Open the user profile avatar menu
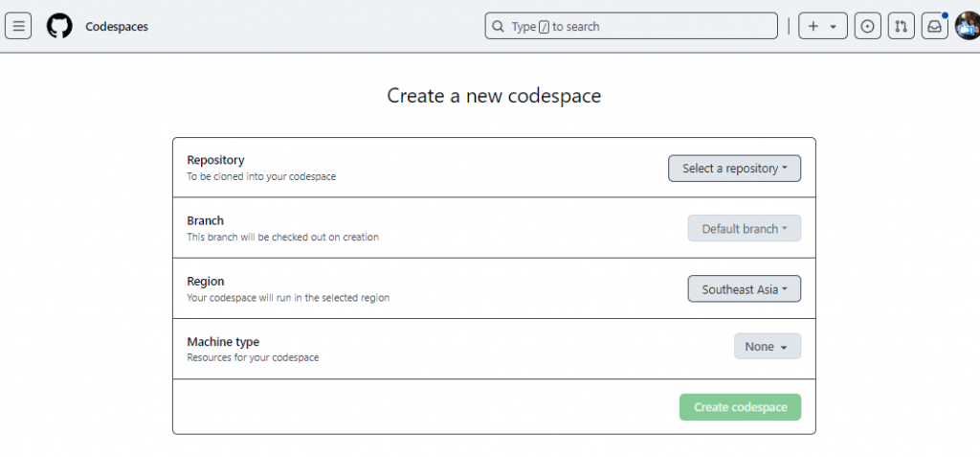The height and width of the screenshot is (457, 980). point(967,26)
